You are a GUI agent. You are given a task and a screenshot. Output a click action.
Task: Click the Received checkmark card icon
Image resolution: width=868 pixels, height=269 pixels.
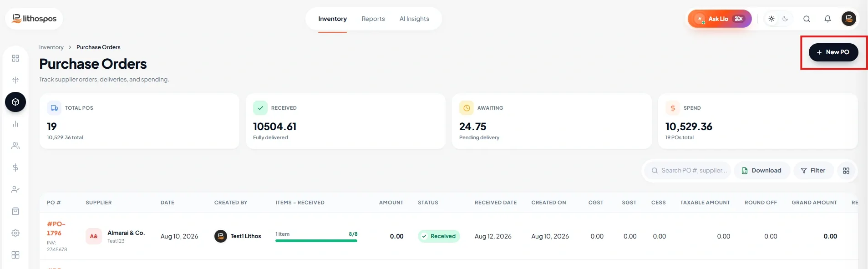click(x=260, y=108)
